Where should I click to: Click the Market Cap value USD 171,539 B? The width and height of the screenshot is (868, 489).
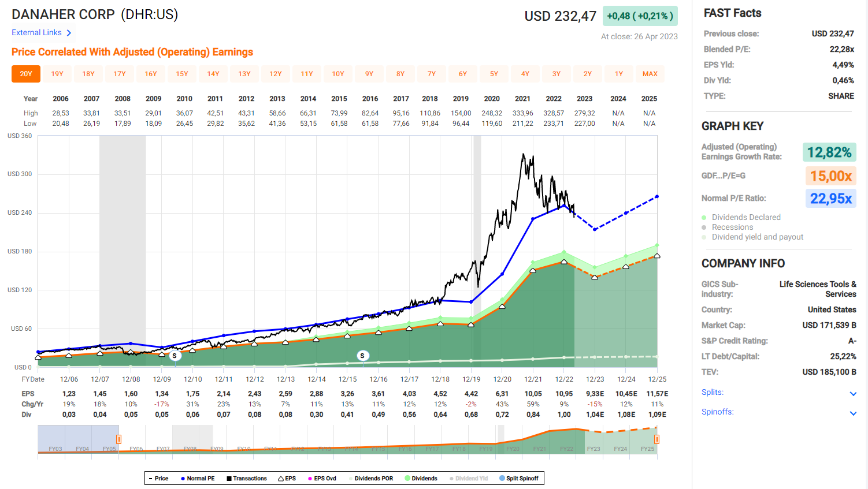pyautogui.click(x=829, y=325)
